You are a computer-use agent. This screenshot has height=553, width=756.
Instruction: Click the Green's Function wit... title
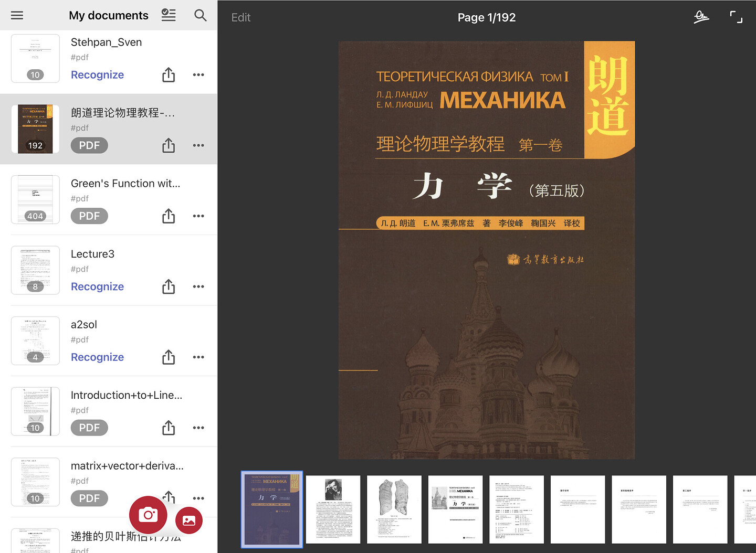pos(125,183)
